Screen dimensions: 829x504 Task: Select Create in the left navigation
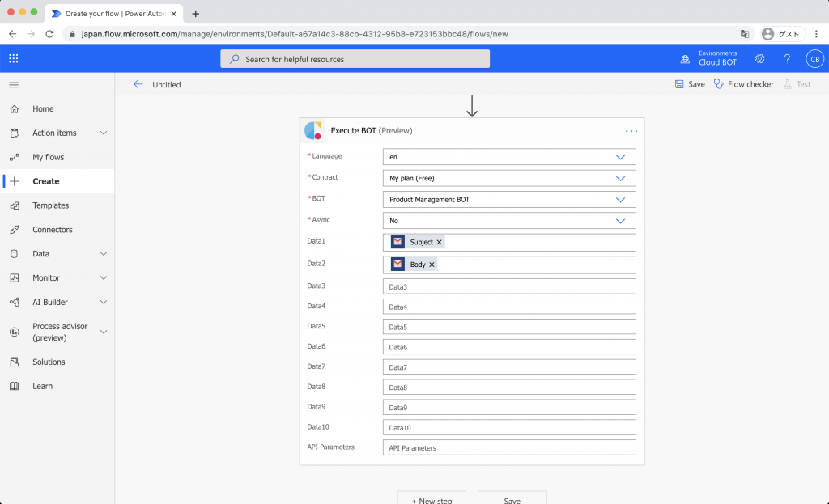tap(57, 181)
